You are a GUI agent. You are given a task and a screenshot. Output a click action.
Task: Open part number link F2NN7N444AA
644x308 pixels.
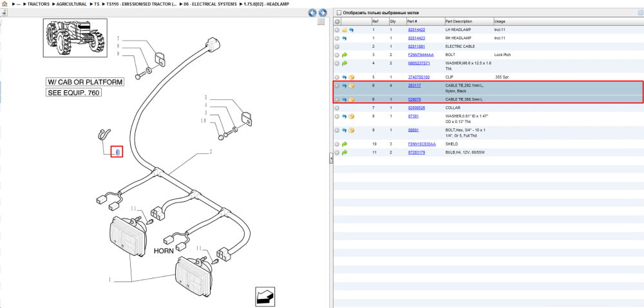click(421, 55)
